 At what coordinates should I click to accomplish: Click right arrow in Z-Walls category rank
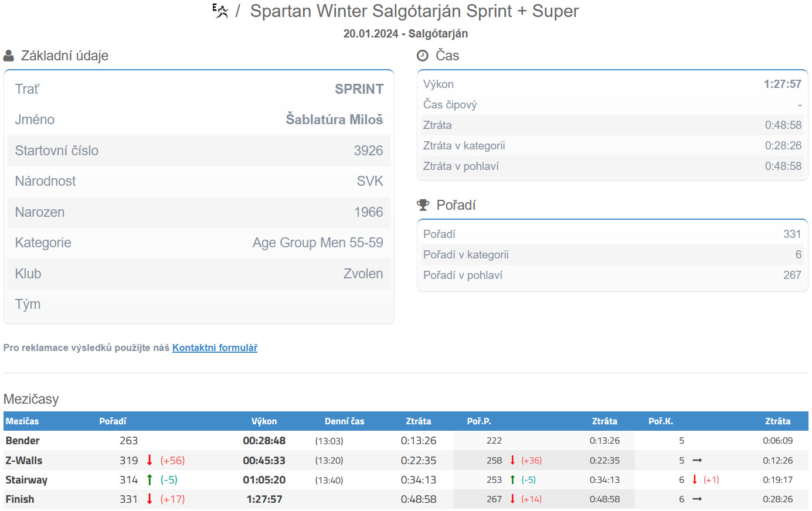[x=697, y=461]
